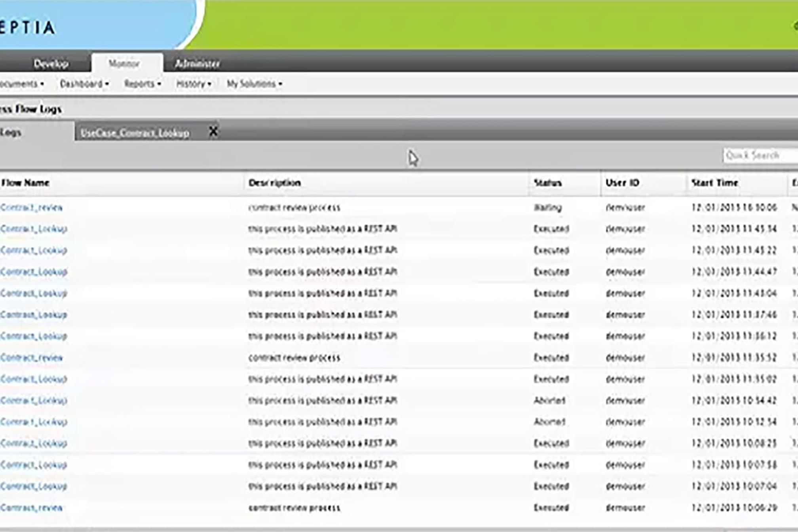Open the Contract_review flow started 10:06:29
Image resolution: width=798 pixels, height=532 pixels.
point(32,508)
